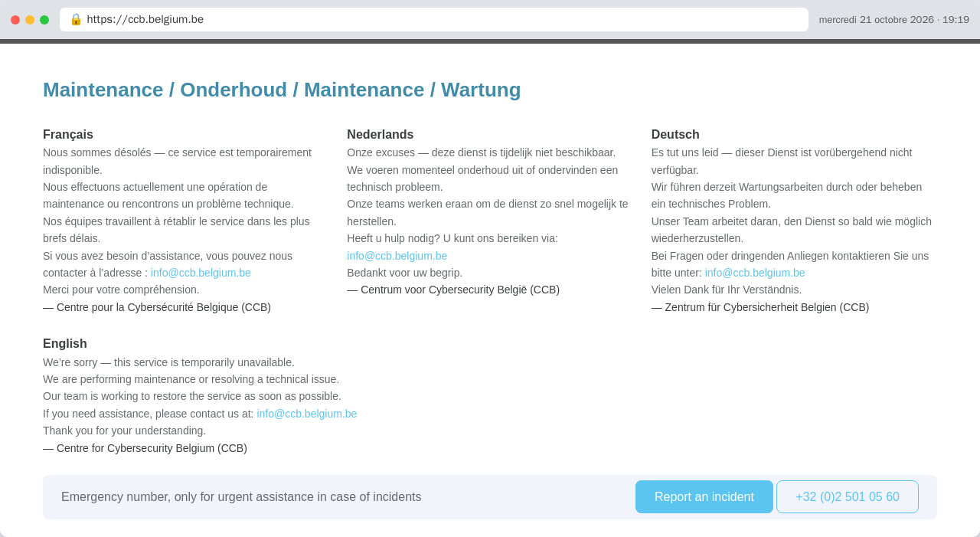Click "Centre pour la Cybersécurité Belgique (CCB)" signature
This screenshot has width=980, height=537.
click(157, 307)
